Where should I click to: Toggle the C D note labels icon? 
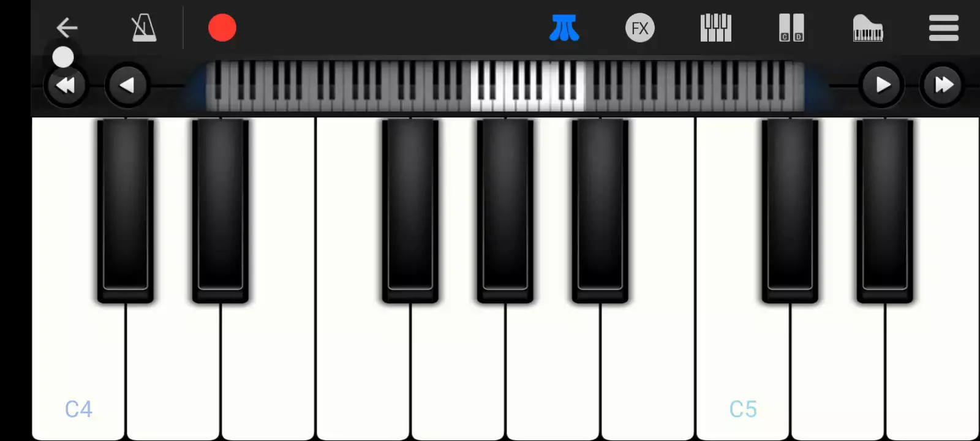tap(791, 28)
